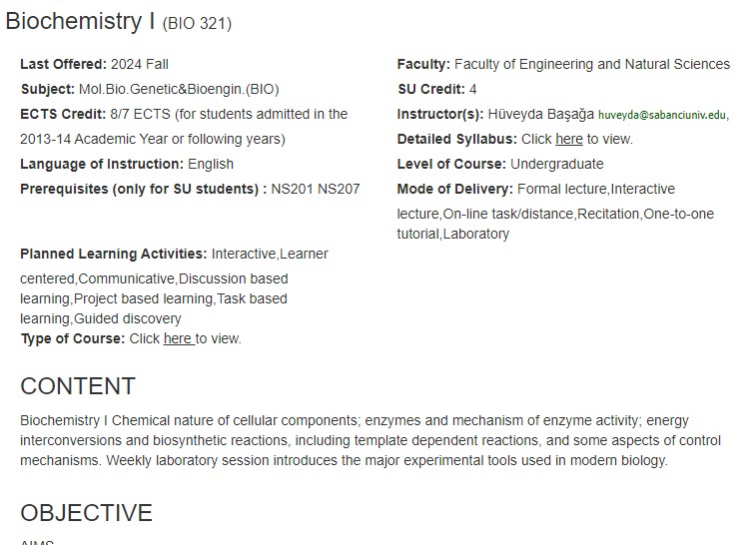This screenshot has width=756, height=545.
Task: Click the course content description paragraph
Action: tap(371, 440)
